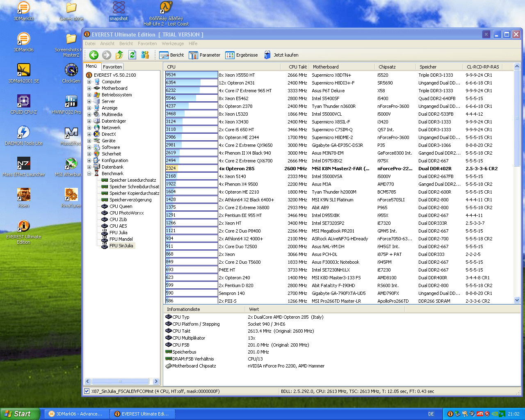This screenshot has height=420, width=525.
Task: Click the Jetzt kaufen button
Action: pyautogui.click(x=281, y=55)
